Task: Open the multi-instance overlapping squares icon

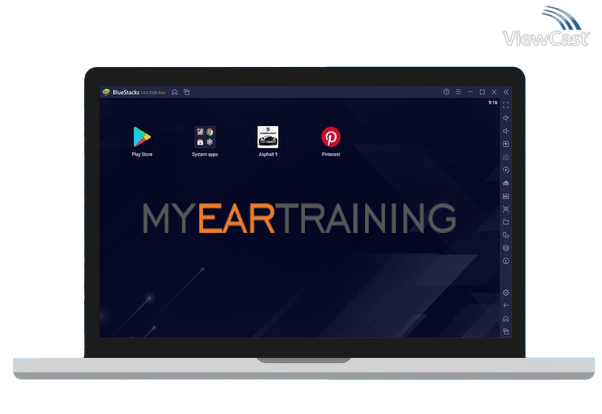Action: (506, 235)
